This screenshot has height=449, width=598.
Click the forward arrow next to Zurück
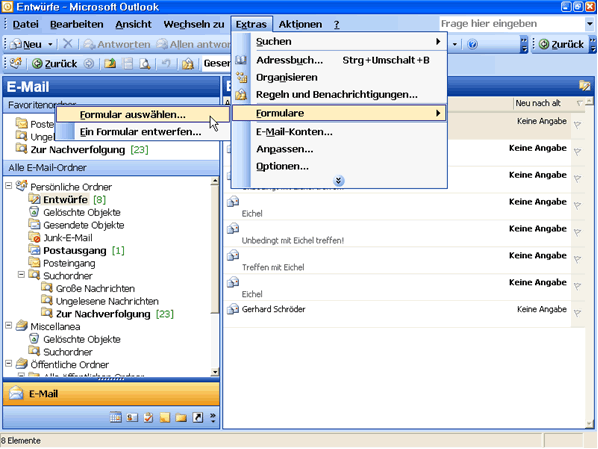pyautogui.click(x=88, y=64)
